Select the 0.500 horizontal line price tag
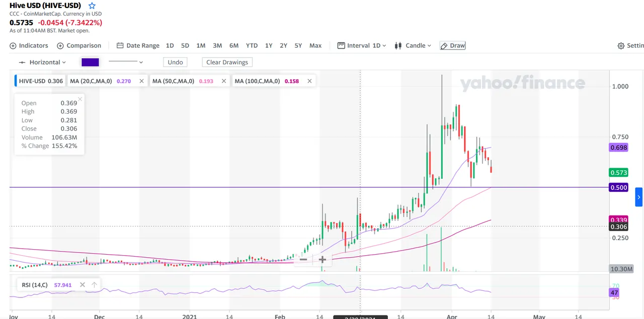The width and height of the screenshot is (644, 319). point(618,187)
